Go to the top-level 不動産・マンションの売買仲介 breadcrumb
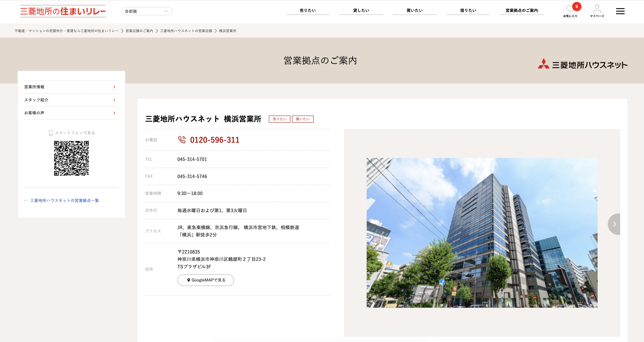The width and height of the screenshot is (644, 342). pyautogui.click(x=67, y=31)
